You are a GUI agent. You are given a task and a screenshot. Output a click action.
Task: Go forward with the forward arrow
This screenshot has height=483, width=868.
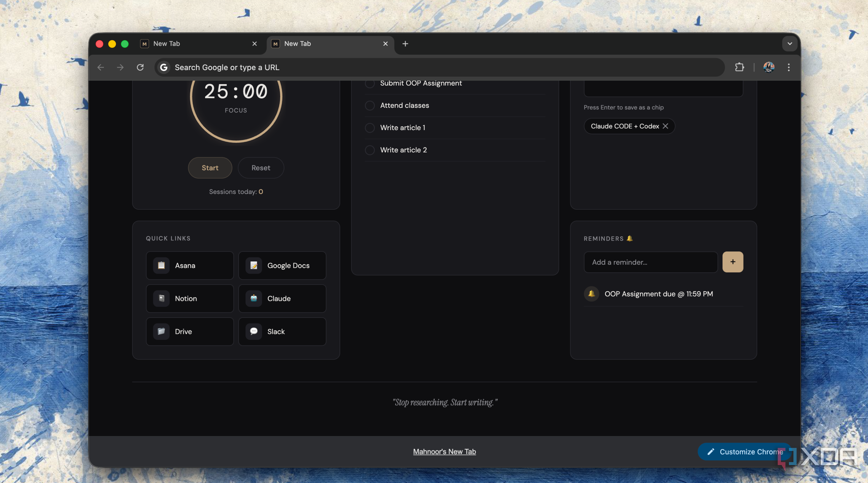click(120, 67)
